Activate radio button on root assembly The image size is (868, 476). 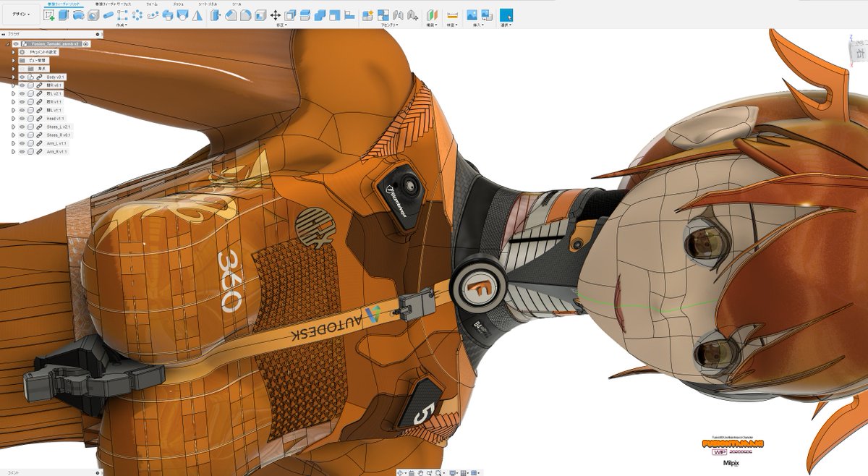click(85, 44)
